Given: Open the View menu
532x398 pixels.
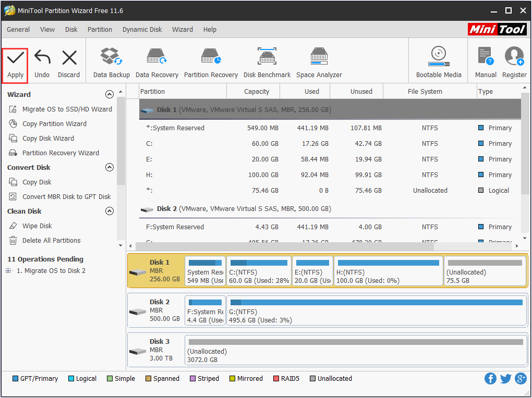Looking at the screenshot, I should click(x=47, y=30).
